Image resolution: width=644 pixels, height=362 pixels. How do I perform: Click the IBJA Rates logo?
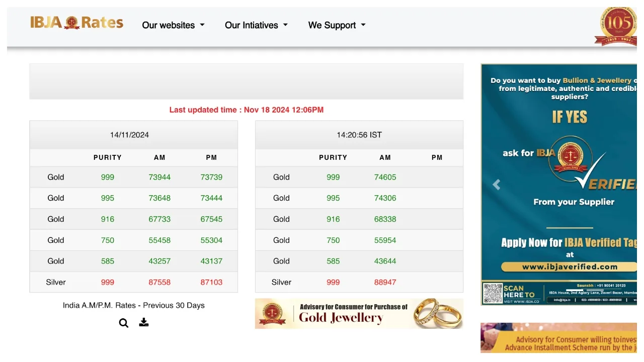(x=76, y=23)
